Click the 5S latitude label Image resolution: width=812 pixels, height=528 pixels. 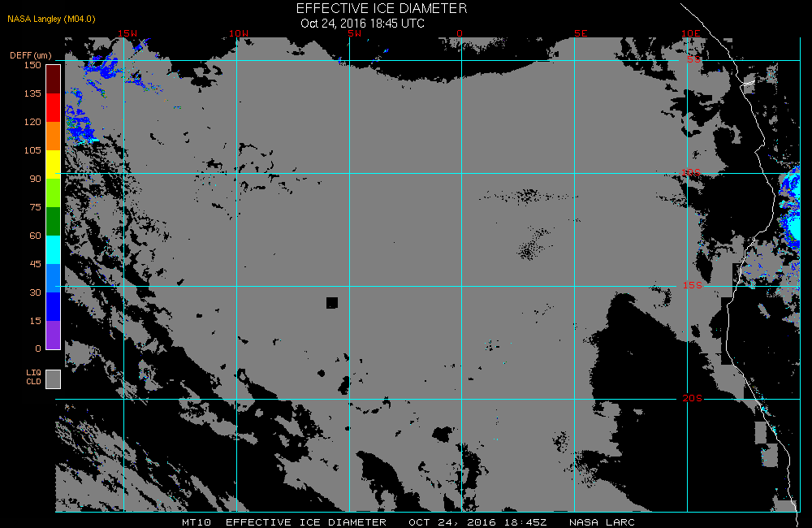pyautogui.click(x=694, y=59)
